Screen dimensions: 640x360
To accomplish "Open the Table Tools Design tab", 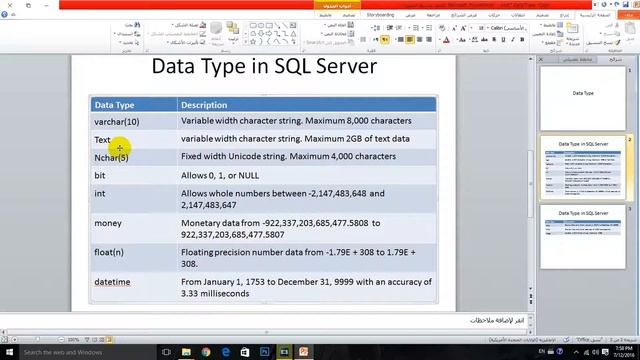I will point(349,15).
